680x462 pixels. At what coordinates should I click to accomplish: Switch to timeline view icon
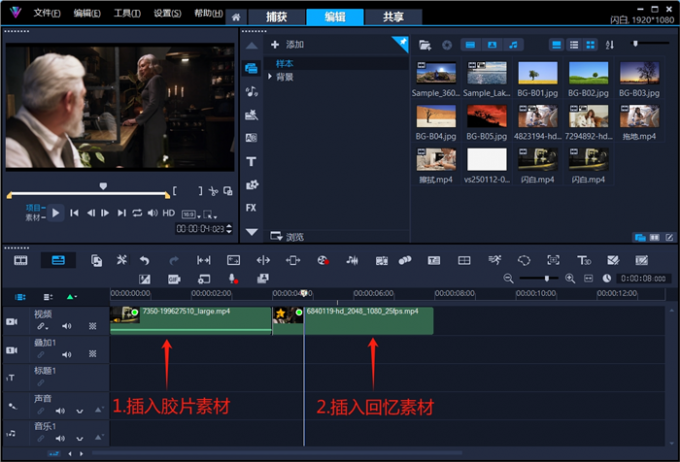coord(58,260)
